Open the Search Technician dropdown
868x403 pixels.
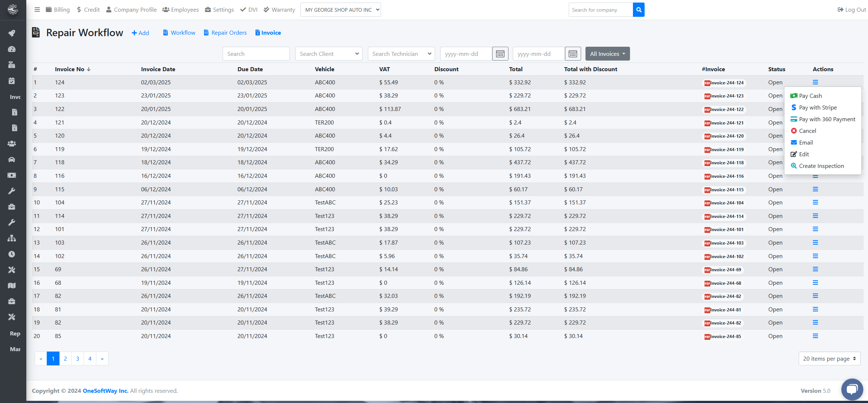click(401, 53)
